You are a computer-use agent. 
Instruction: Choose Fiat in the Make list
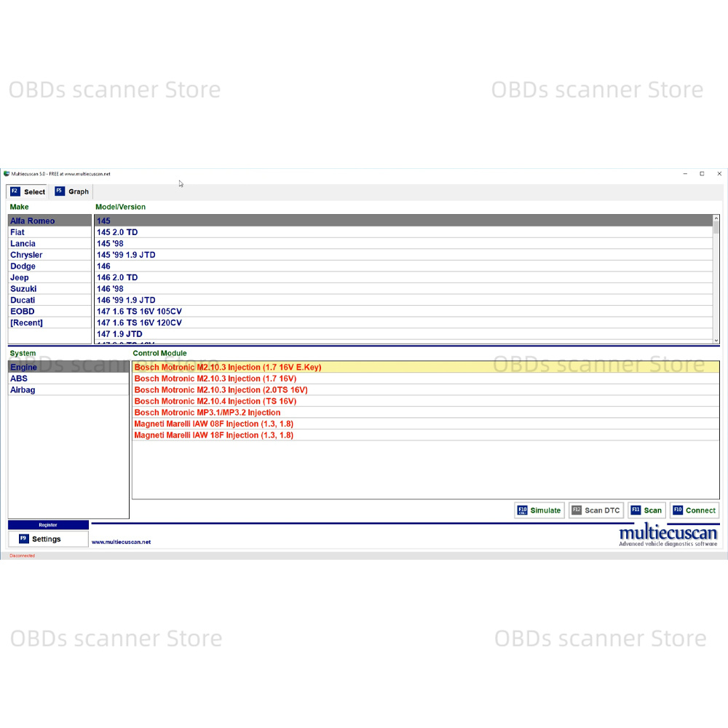50,232
